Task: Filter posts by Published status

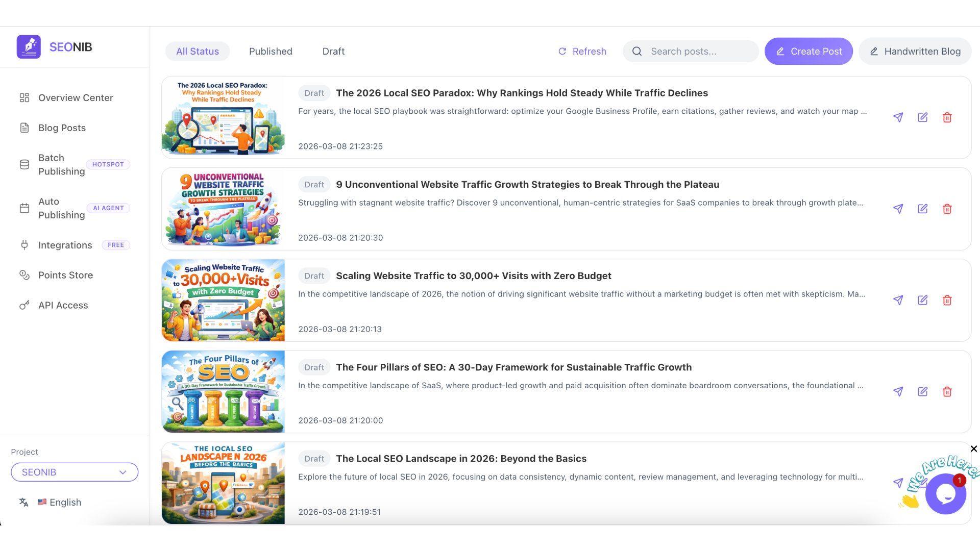Action: [x=271, y=52]
